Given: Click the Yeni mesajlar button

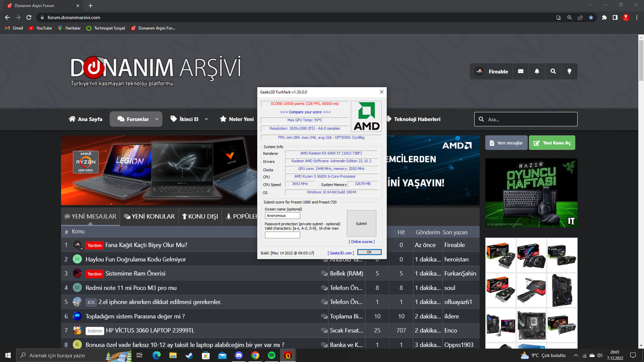Looking at the screenshot, I should point(506,143).
